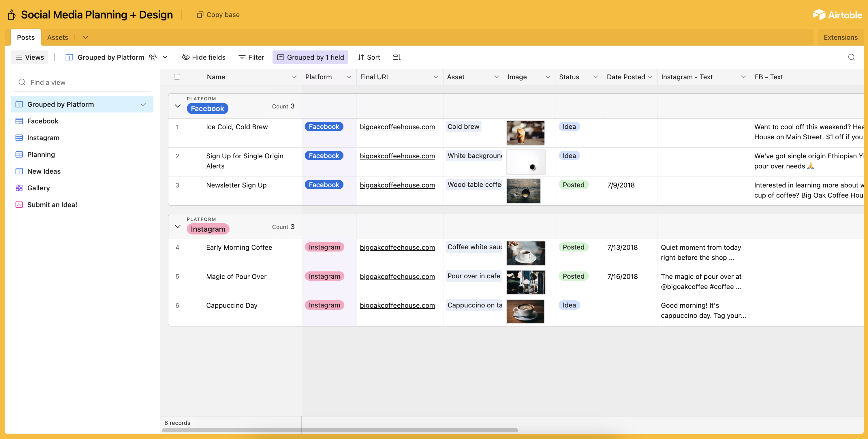Screen dimensions: 868x439
Task: Open URL link for Cappuccino Day row
Action: tap(397, 305)
